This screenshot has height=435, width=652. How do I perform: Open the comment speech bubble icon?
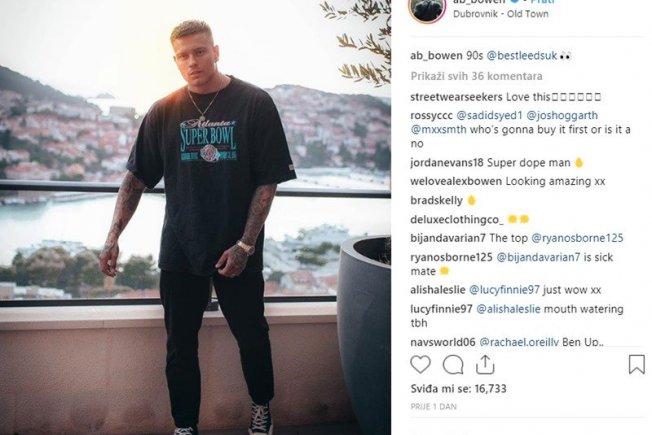point(453,365)
